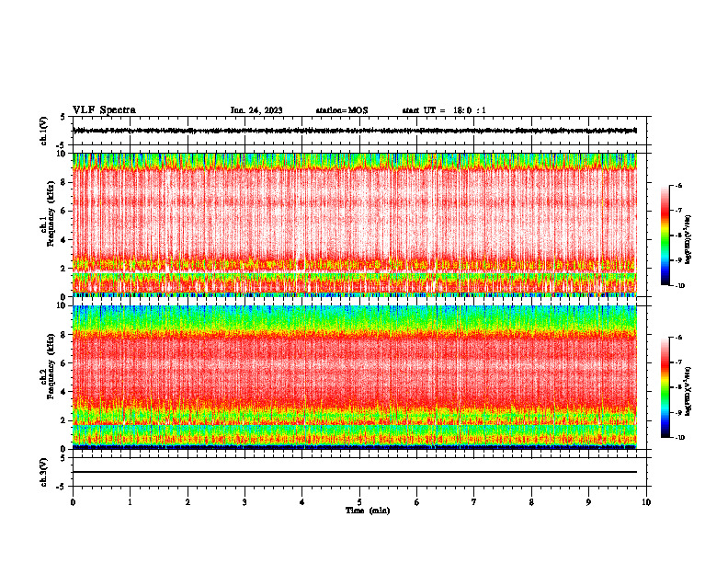Click time axis tick label "8"

coord(531,502)
